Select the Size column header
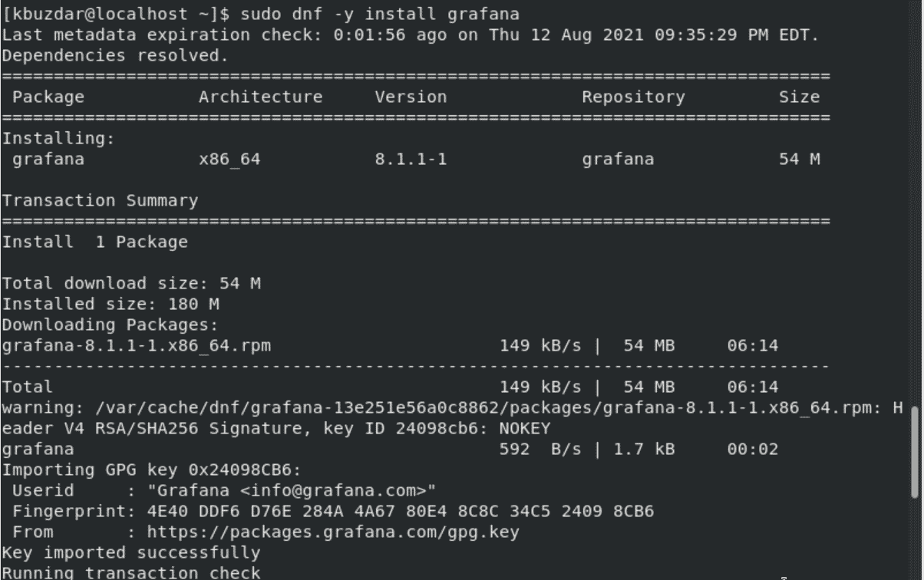This screenshot has width=924, height=580. coord(799,97)
